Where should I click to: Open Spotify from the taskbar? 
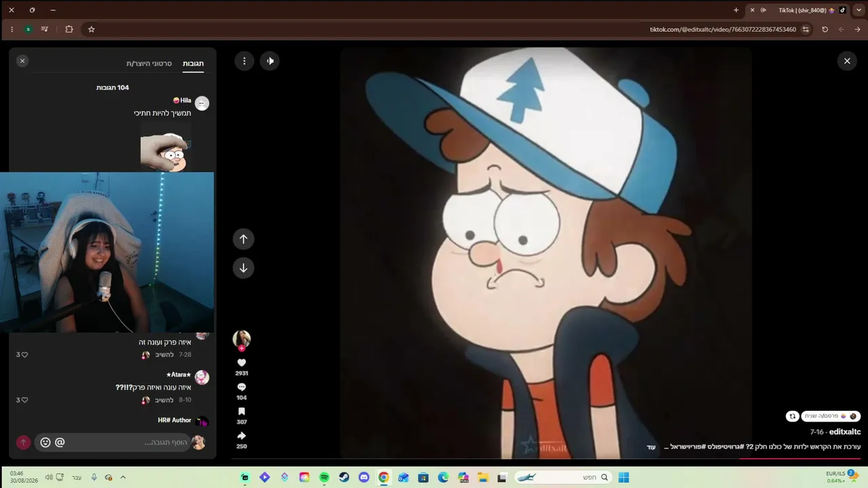pos(324,477)
